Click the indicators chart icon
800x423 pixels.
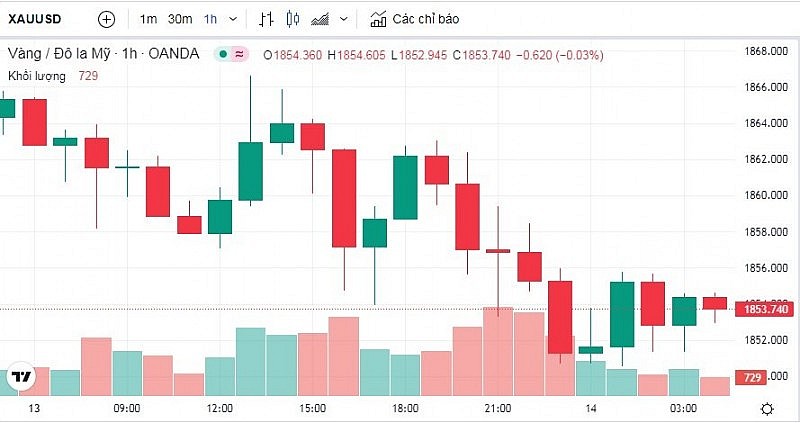pyautogui.click(x=377, y=19)
